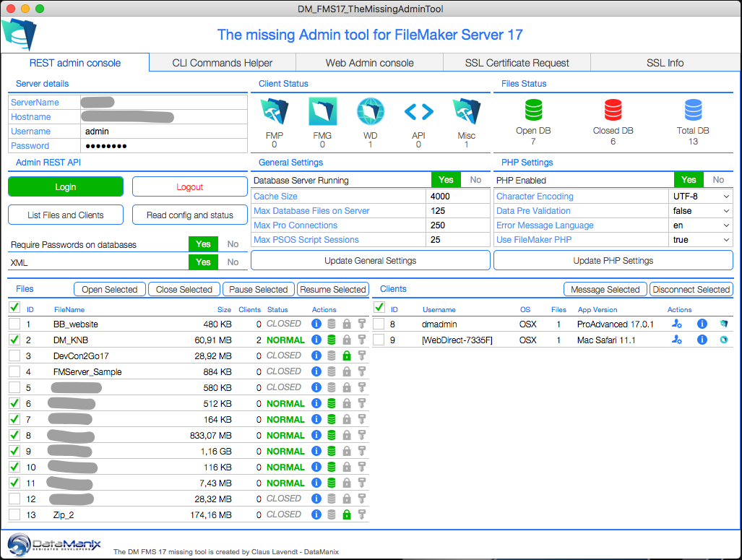
Task: Click the Password field
Action: [x=164, y=146]
